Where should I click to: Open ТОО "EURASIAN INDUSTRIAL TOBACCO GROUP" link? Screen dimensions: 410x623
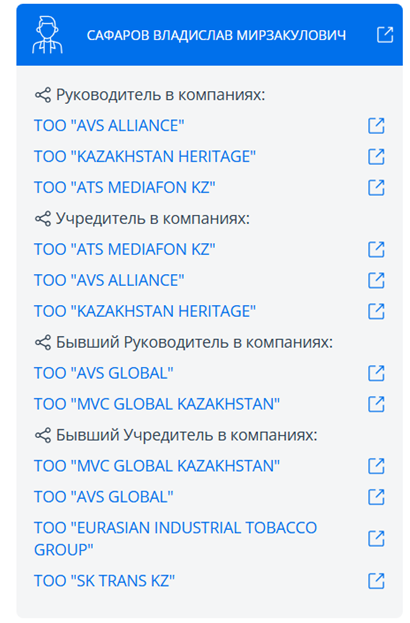pyautogui.click(x=176, y=539)
